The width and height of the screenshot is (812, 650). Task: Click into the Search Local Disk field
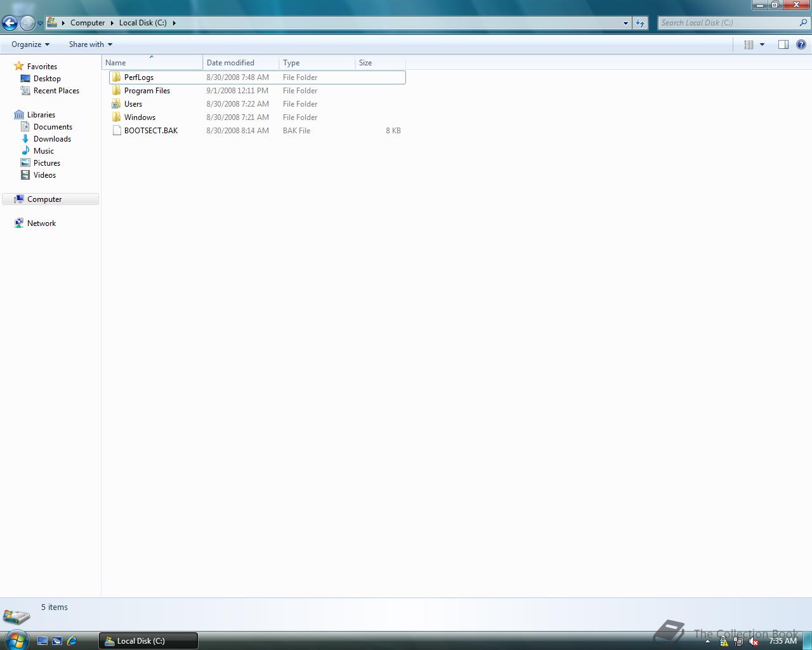click(728, 23)
